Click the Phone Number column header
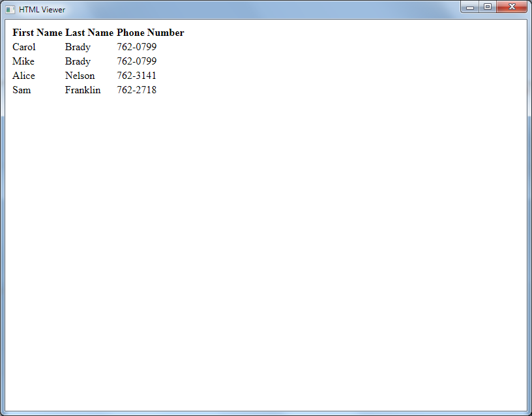The width and height of the screenshot is (532, 416). point(151,33)
